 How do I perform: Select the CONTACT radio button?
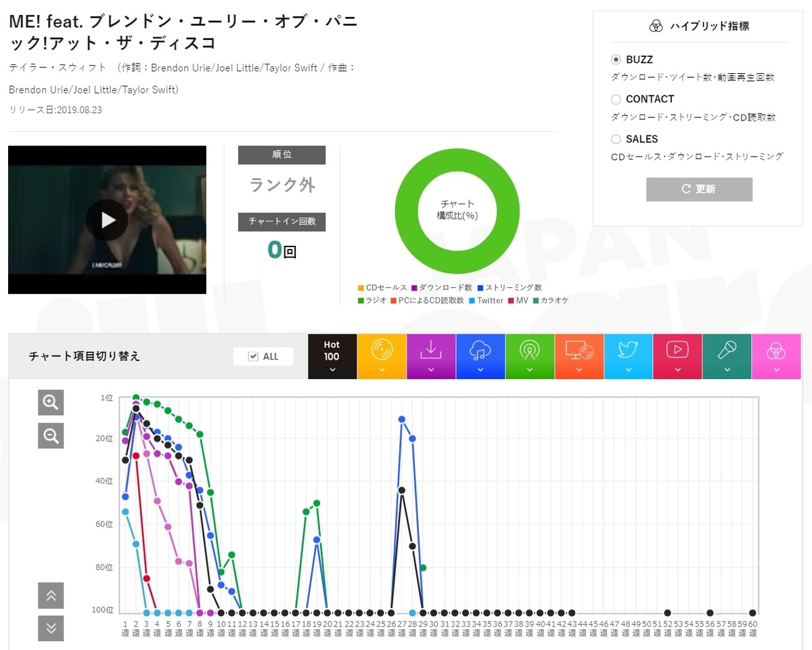point(616,100)
